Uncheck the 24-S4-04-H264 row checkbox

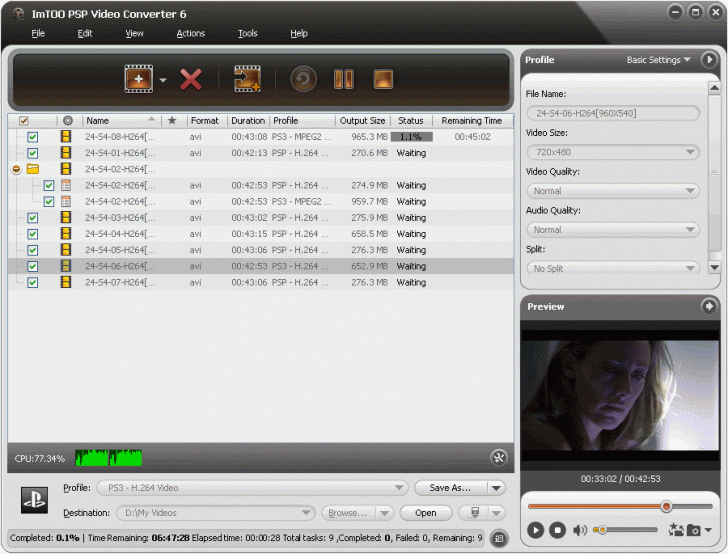point(32,234)
